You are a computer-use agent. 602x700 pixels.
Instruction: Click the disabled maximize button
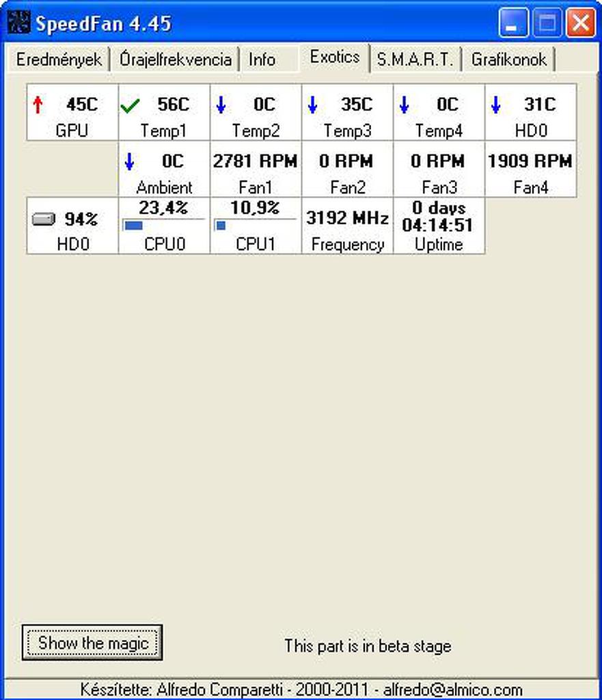[547, 23]
